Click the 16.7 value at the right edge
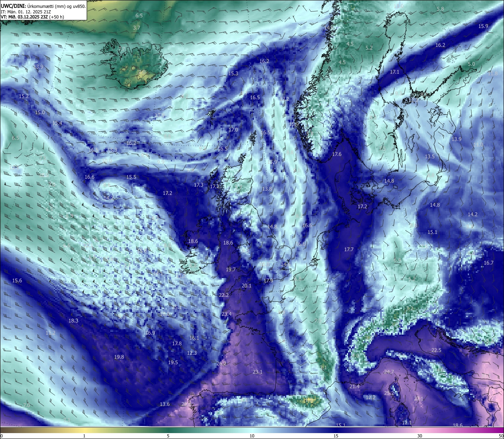 click(488, 263)
